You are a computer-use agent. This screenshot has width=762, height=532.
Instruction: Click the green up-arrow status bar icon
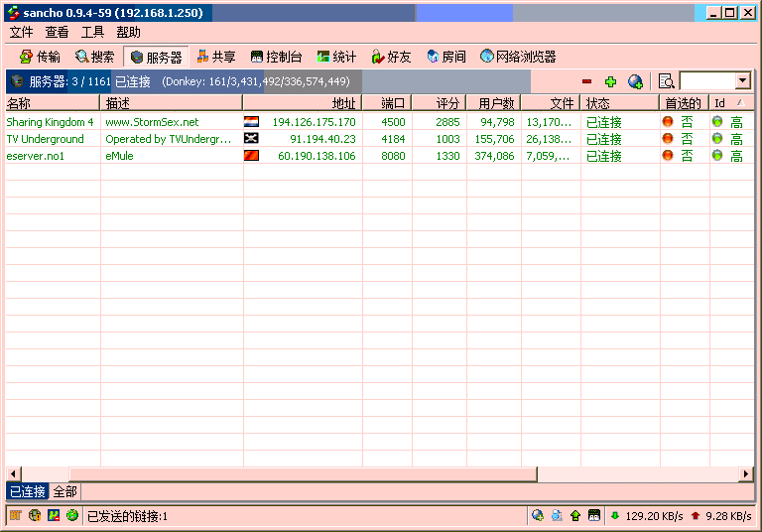[x=575, y=515]
